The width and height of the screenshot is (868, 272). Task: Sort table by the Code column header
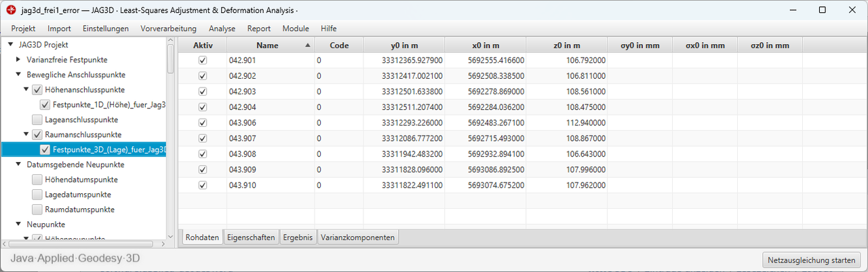pyautogui.click(x=339, y=45)
